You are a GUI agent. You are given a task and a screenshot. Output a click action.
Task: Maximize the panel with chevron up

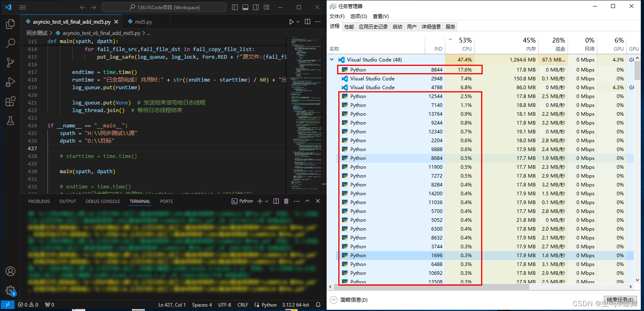[307, 201]
